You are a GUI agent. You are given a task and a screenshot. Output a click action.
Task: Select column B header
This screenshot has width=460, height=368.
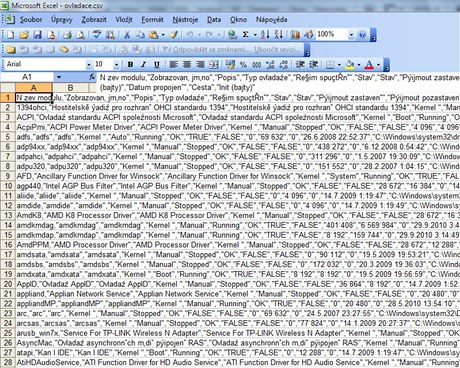click(x=70, y=88)
